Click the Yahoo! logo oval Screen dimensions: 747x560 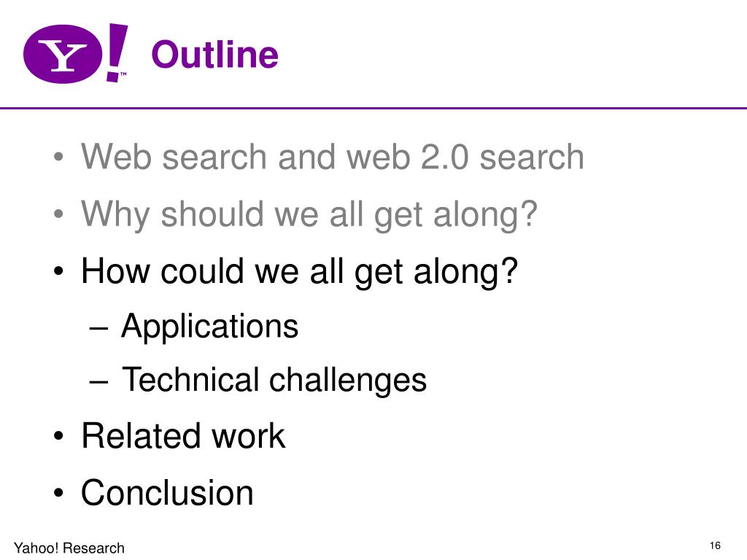coord(63,54)
